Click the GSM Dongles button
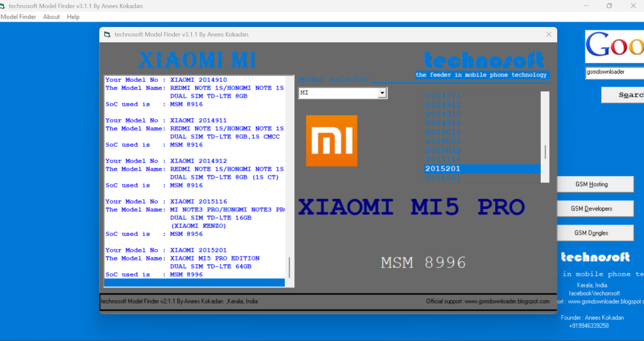The height and width of the screenshot is (341, 644). [x=595, y=233]
